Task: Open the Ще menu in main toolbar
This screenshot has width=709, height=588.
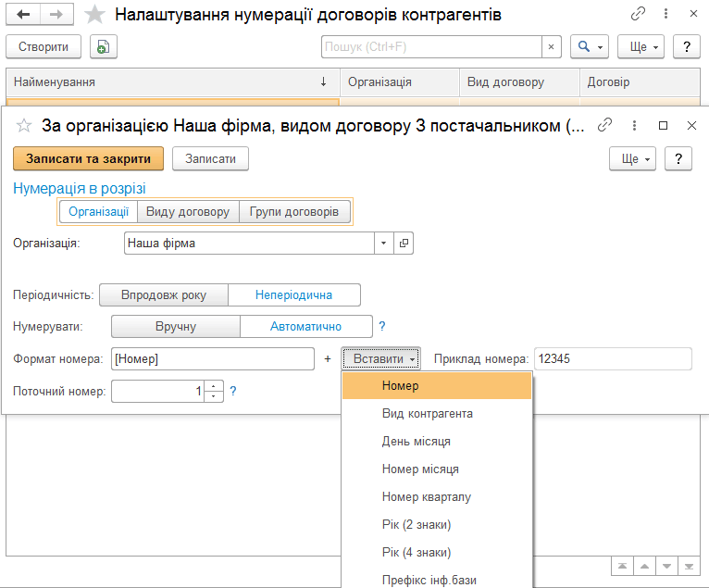Action: (x=641, y=46)
